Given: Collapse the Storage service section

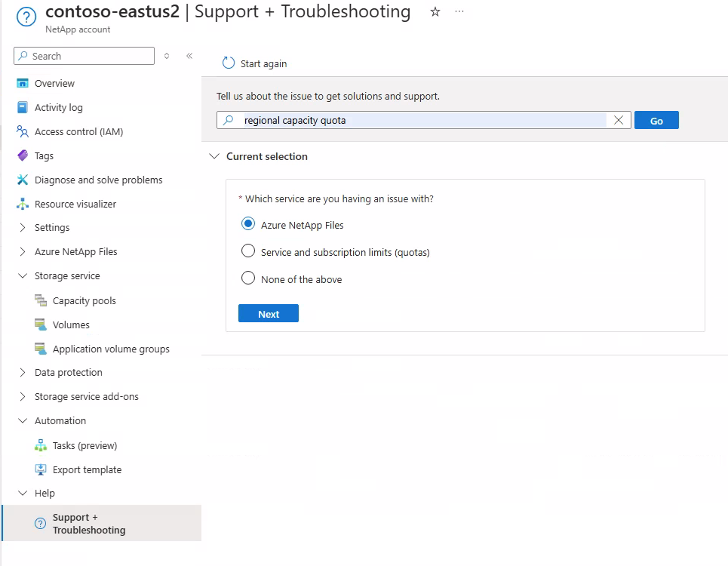Looking at the screenshot, I should [23, 275].
